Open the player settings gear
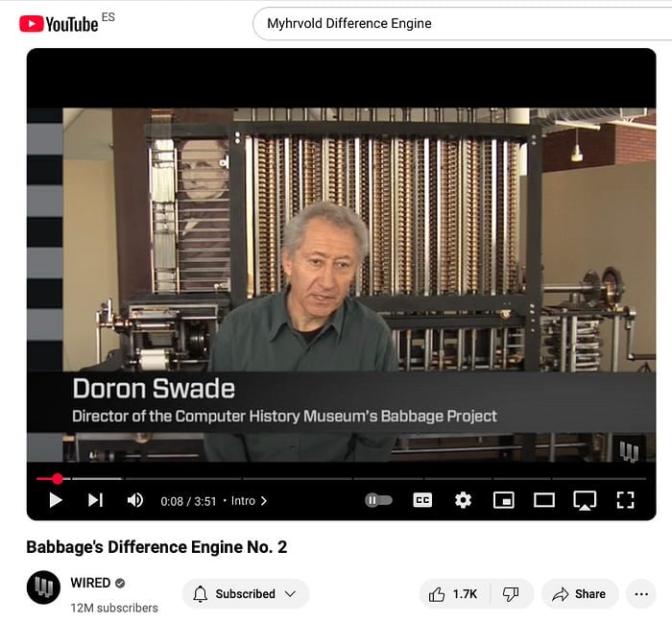Screen dimensions: 672x623 click(463, 500)
